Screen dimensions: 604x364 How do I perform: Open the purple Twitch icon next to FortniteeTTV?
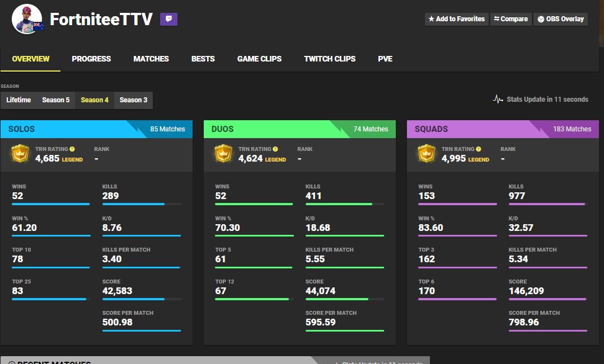coord(168,19)
